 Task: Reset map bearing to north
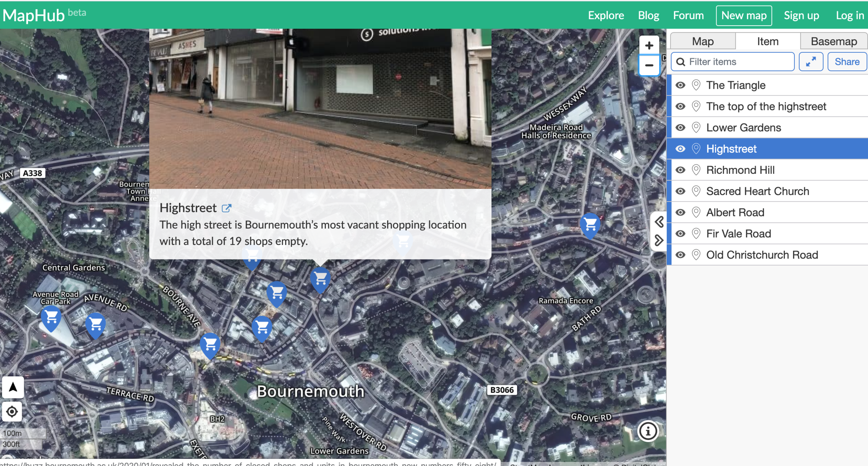click(13, 387)
